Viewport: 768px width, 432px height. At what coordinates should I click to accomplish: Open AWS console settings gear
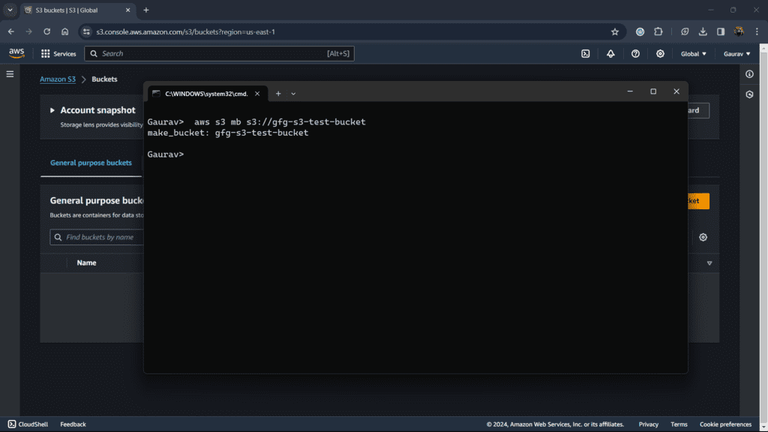(660, 54)
